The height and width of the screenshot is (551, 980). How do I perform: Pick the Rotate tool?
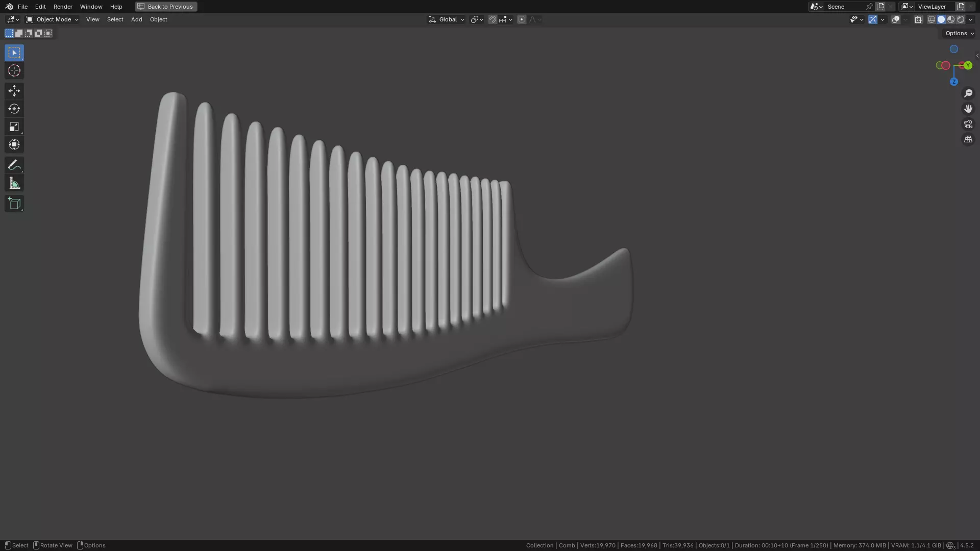[x=14, y=109]
